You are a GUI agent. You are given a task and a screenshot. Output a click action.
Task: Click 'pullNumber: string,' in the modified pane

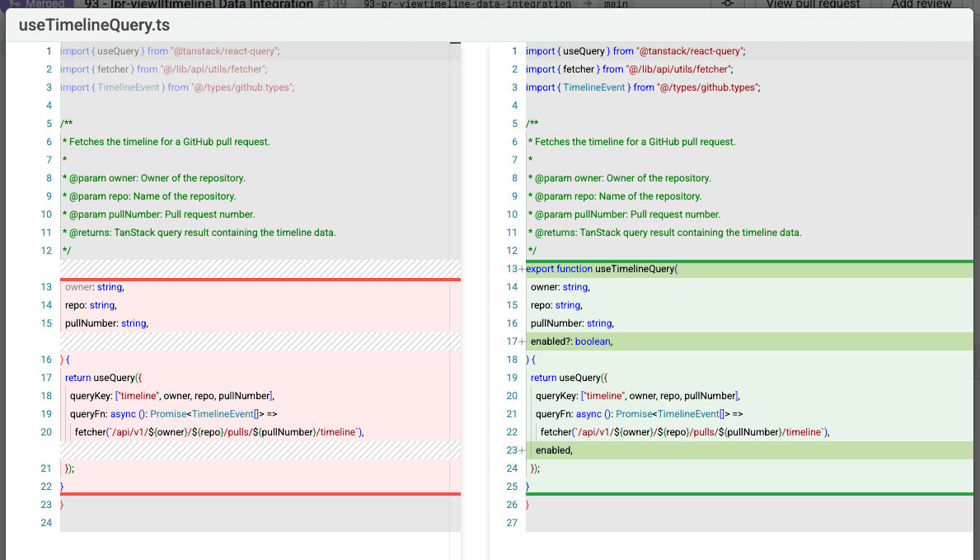[572, 323]
